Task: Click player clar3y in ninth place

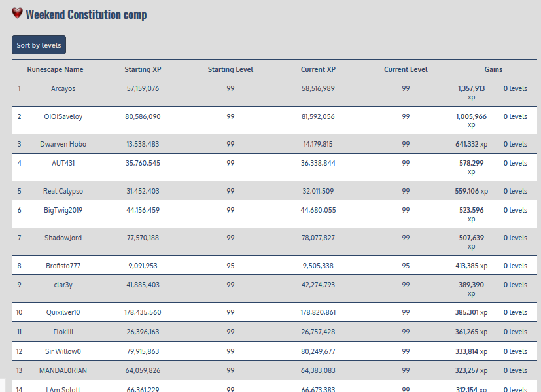Action: click(63, 285)
